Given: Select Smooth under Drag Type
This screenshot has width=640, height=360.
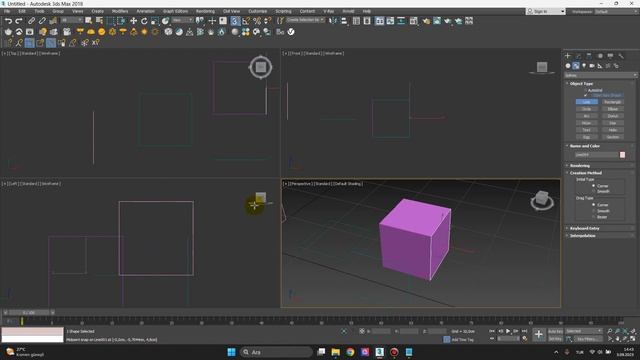Looking at the screenshot, I should (x=594, y=211).
